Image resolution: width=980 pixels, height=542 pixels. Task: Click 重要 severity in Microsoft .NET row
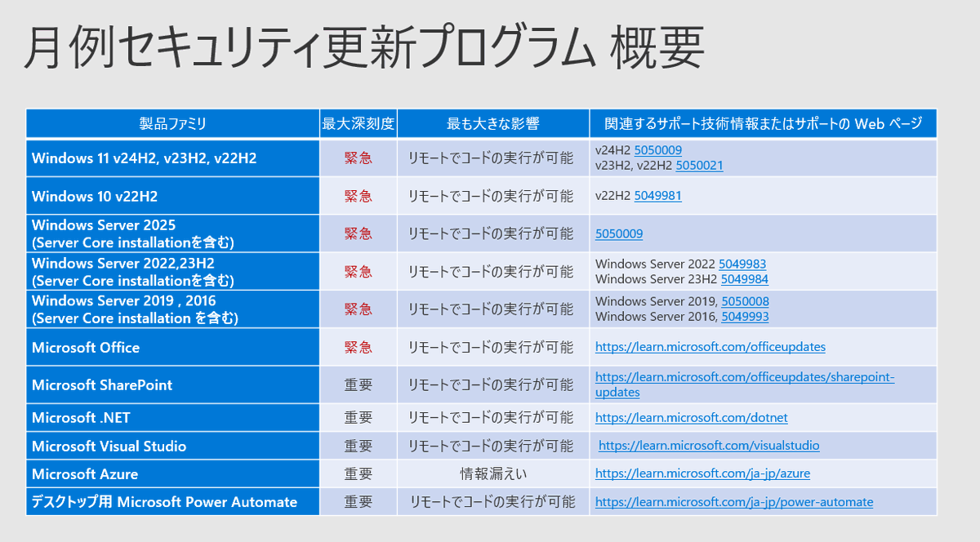pos(359,418)
